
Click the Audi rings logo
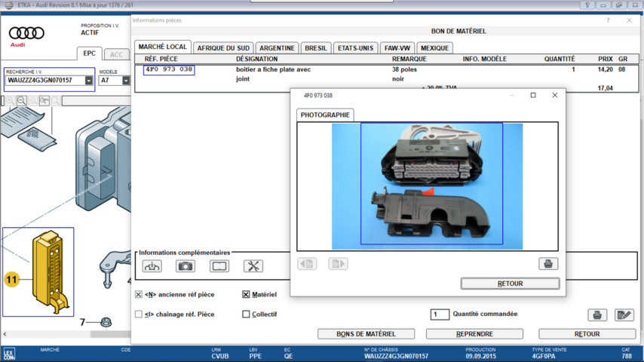click(x=26, y=33)
